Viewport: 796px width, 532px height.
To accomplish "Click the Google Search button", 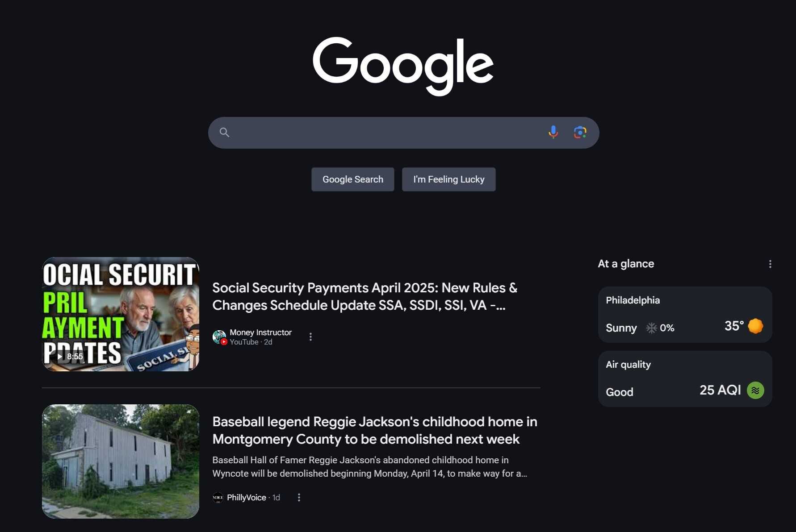I will [x=353, y=179].
